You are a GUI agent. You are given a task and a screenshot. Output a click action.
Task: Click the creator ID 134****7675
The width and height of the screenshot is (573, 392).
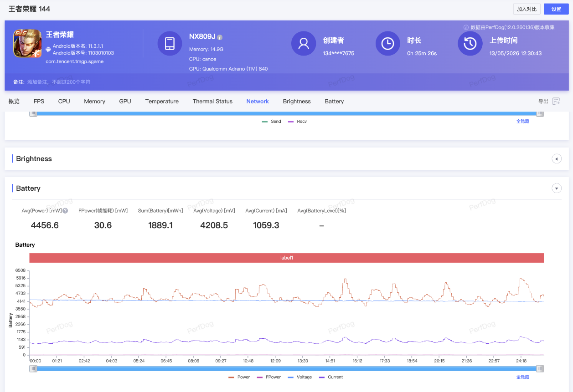tap(339, 53)
